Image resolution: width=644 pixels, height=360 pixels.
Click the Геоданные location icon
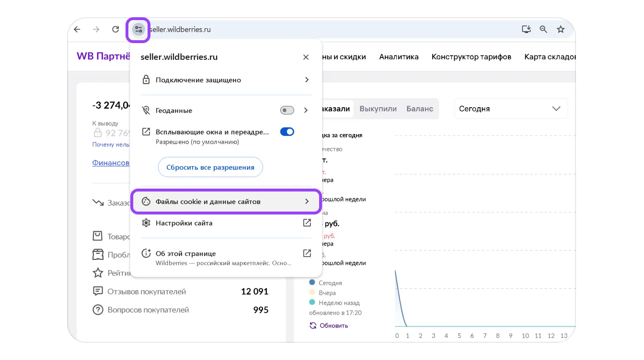[x=146, y=111]
